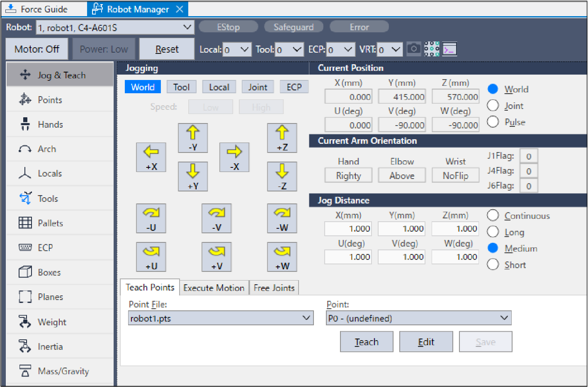Screen dimensions: 588x387
Task: Open the Pallets page in sidebar
Action: coord(50,223)
